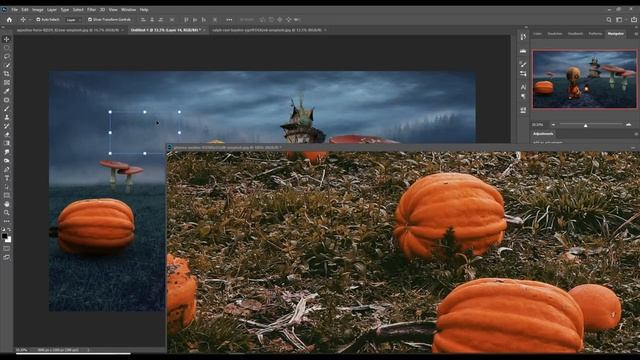Screen dimensions: 640x360
Task: Select the Rectangle shape tool
Action: tap(7, 195)
